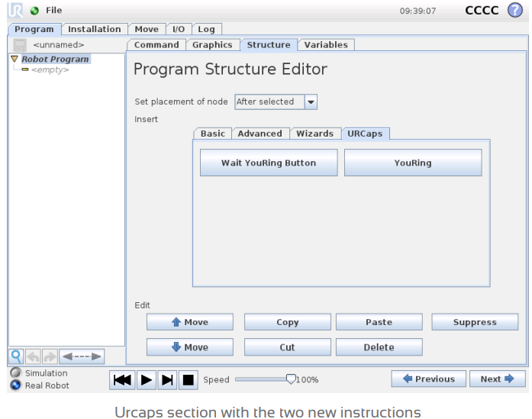The image size is (532, 419).
Task: Start the program with the play button
Action: click(x=147, y=380)
